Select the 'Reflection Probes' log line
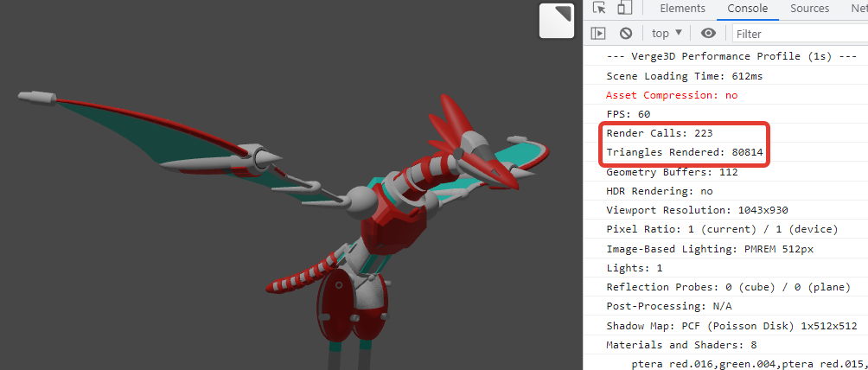Viewport: 868px width, 370px height. (x=728, y=287)
